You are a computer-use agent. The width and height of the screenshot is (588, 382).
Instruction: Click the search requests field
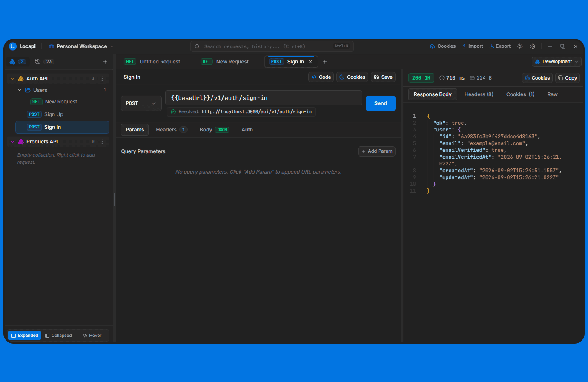272,46
